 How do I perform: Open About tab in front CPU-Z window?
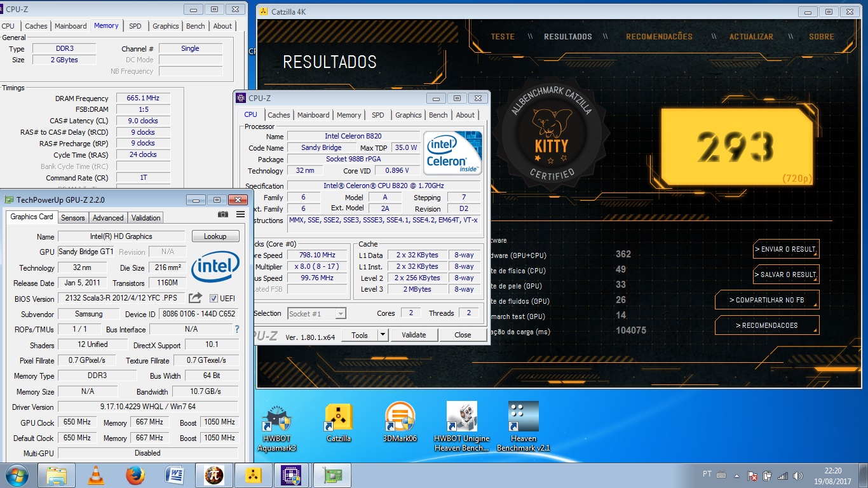click(x=465, y=115)
